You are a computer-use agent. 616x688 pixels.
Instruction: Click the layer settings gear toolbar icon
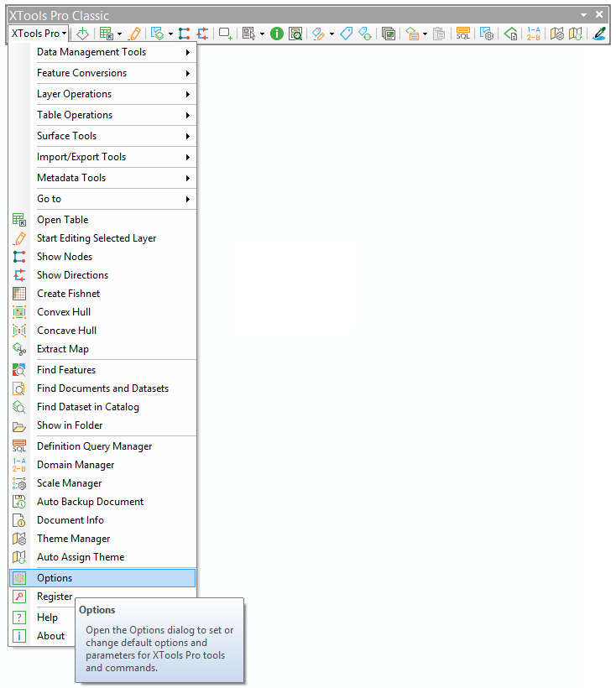[x=487, y=34]
